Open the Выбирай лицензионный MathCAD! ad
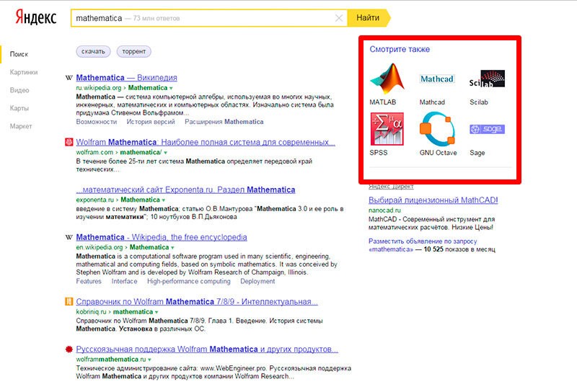This screenshot has width=577, height=392. click(x=433, y=200)
